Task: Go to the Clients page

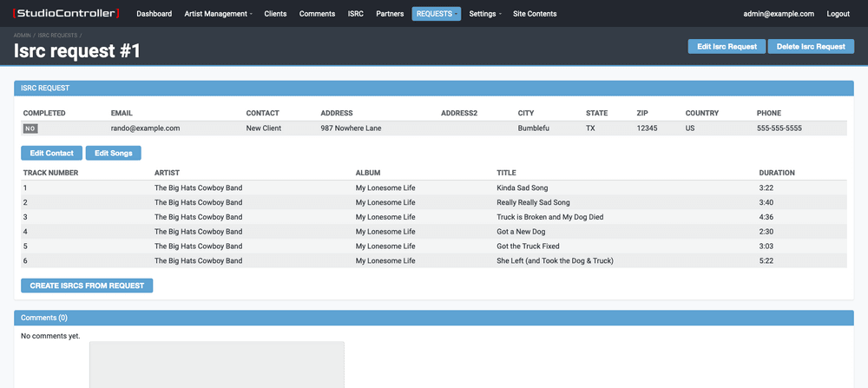Action: tap(275, 14)
